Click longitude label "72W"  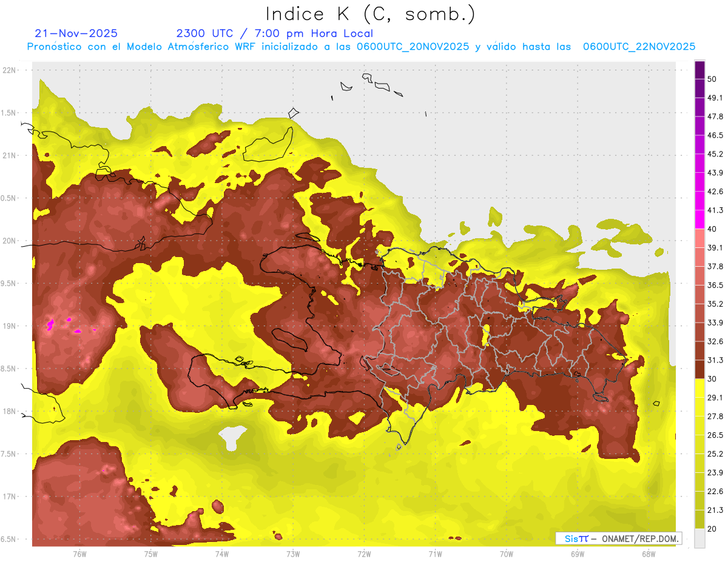pos(364,554)
